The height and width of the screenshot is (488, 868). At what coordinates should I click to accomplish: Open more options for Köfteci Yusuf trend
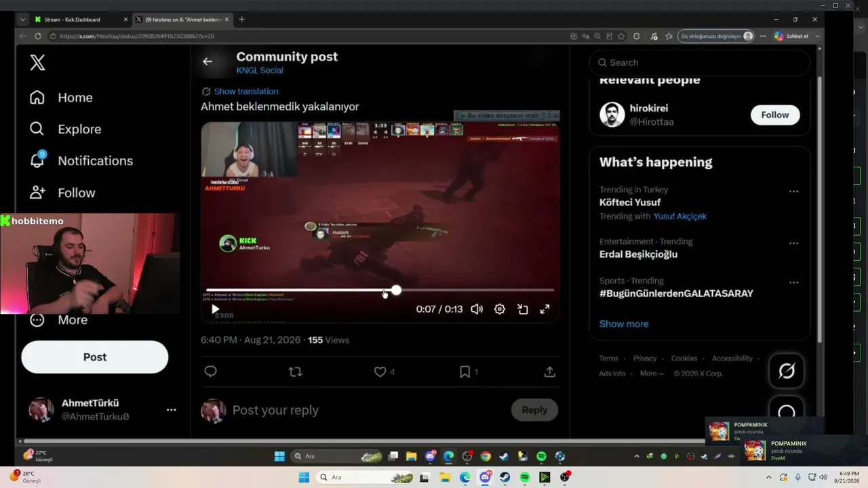pos(793,191)
